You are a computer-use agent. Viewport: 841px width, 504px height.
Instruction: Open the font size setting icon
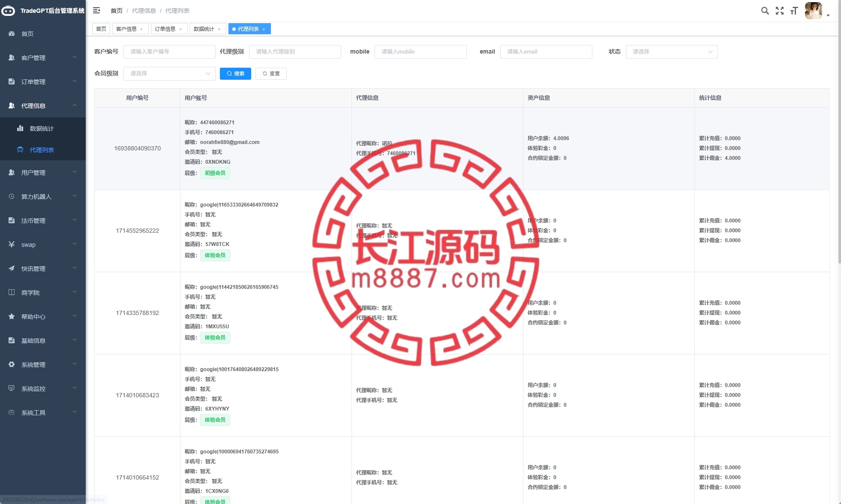(x=794, y=11)
